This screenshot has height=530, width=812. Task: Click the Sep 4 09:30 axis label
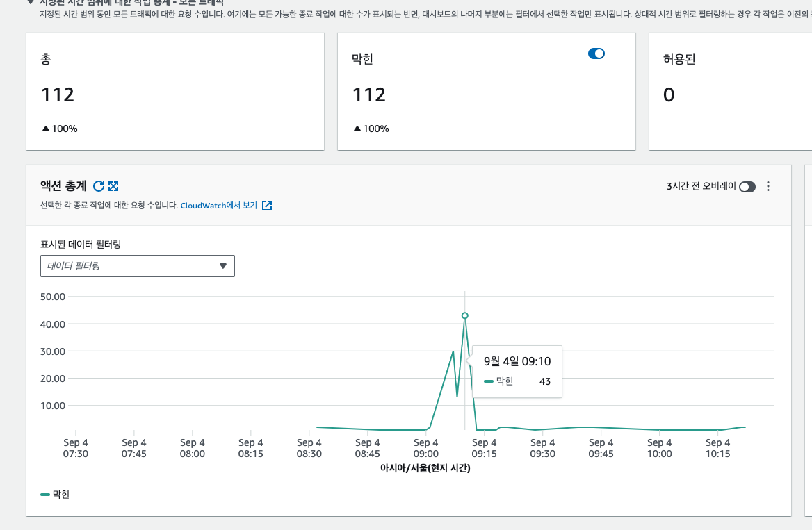pyautogui.click(x=542, y=448)
